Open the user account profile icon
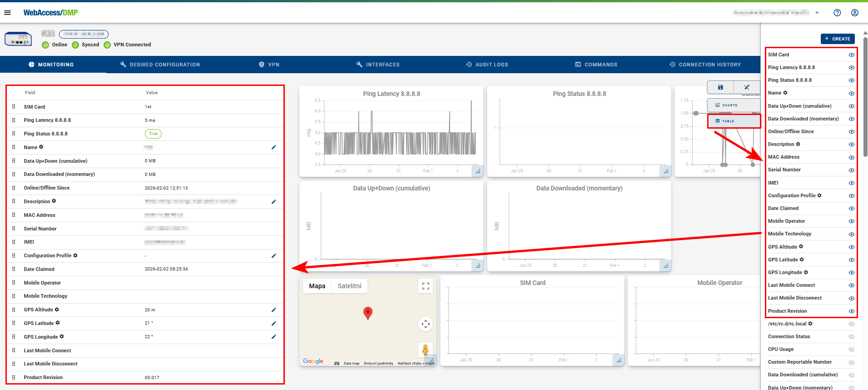The width and height of the screenshot is (868, 390). coord(854,13)
